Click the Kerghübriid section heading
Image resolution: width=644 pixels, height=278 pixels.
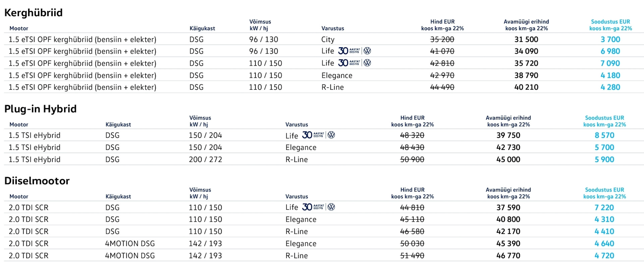click(34, 13)
